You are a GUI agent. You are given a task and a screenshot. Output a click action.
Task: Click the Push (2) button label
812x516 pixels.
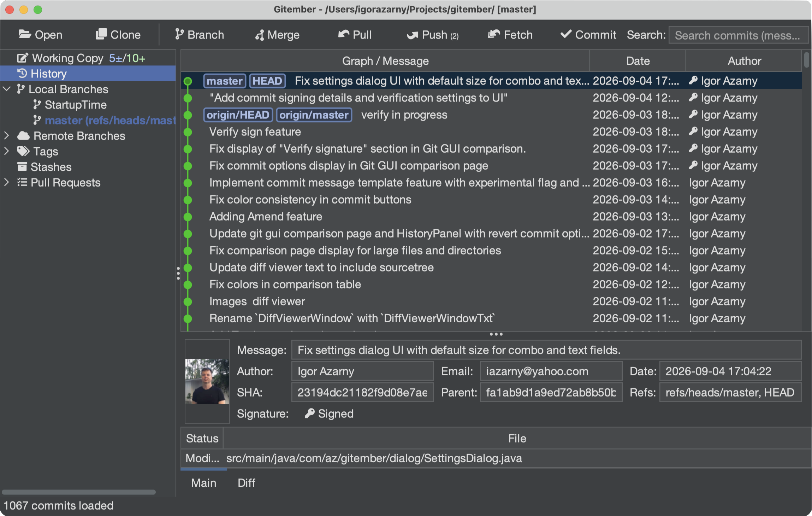[440, 35]
